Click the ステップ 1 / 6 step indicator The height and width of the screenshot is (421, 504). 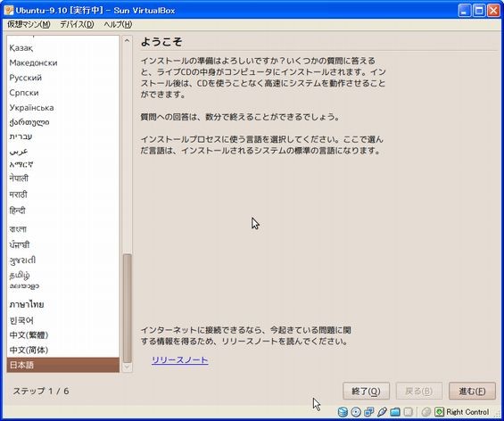click(x=41, y=391)
